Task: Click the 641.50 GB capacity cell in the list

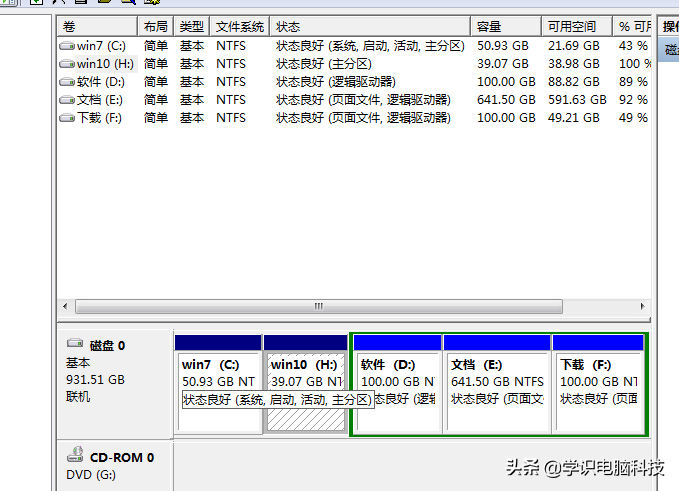Action: point(506,100)
